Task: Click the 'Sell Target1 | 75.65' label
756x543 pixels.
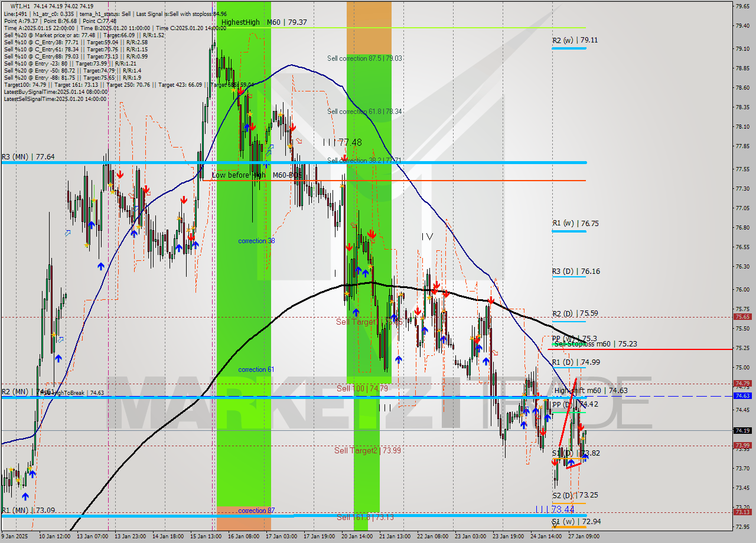Action: 369,322
